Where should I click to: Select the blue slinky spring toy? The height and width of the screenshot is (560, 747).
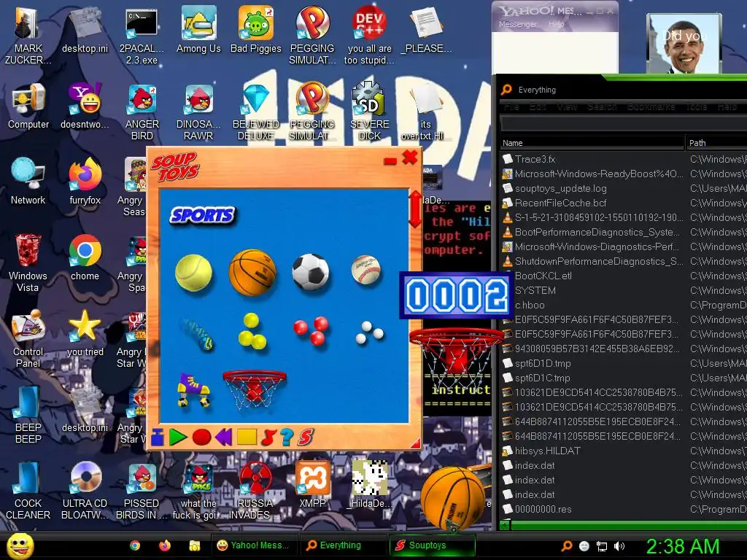[x=198, y=334]
